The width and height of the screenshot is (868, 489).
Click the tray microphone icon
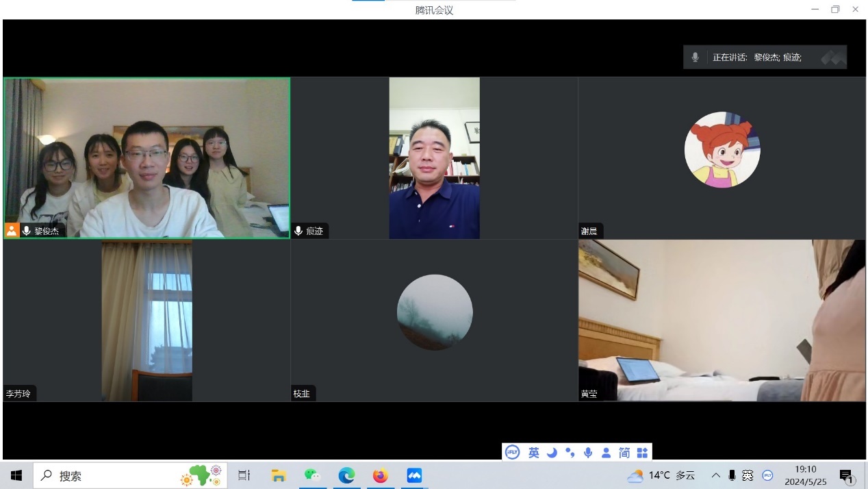(732, 475)
